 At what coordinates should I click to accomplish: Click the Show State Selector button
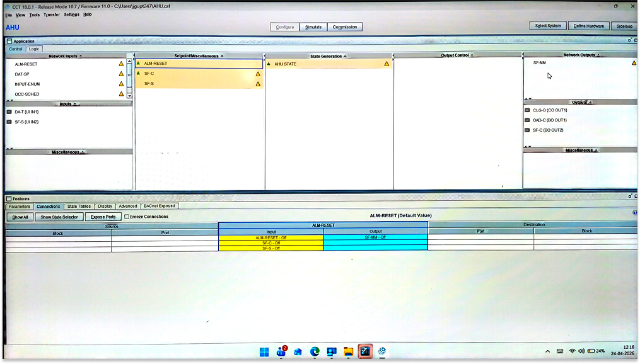pyautogui.click(x=59, y=217)
